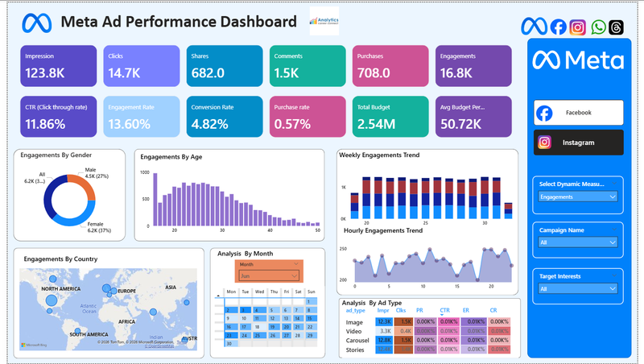Viewport: 644px width, 364px height.
Task: Collapse the Select Dynamic Measure slicer chevron
Action: click(614, 184)
